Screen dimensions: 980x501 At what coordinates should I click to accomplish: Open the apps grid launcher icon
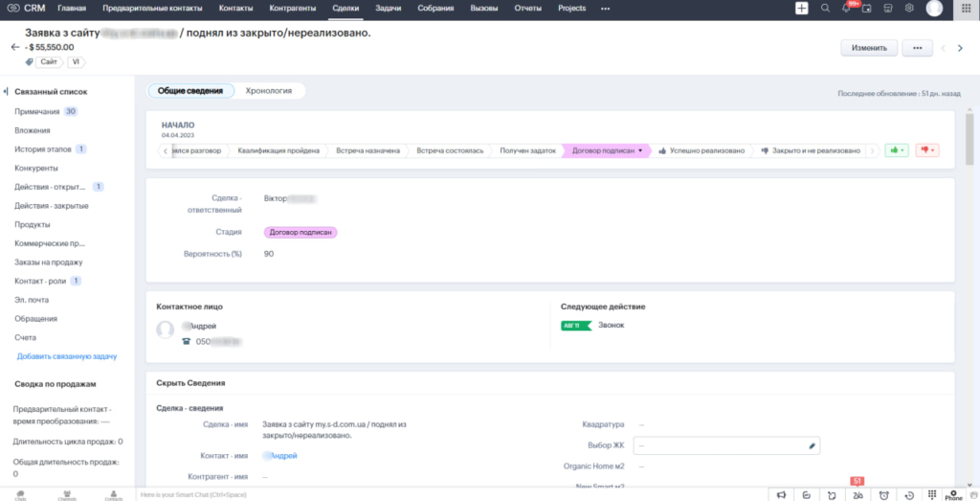coord(966,8)
